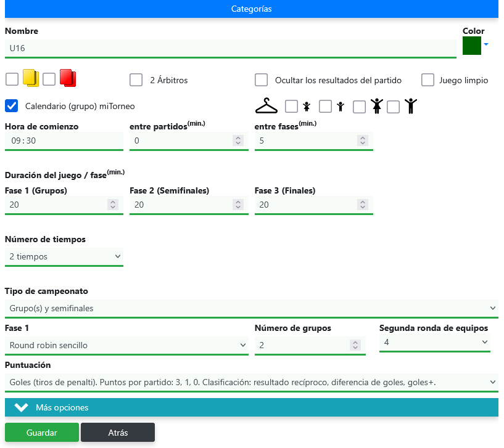Uncheck Calendario (grupo) miTorneo
This screenshot has width=504, height=448.
12,106
